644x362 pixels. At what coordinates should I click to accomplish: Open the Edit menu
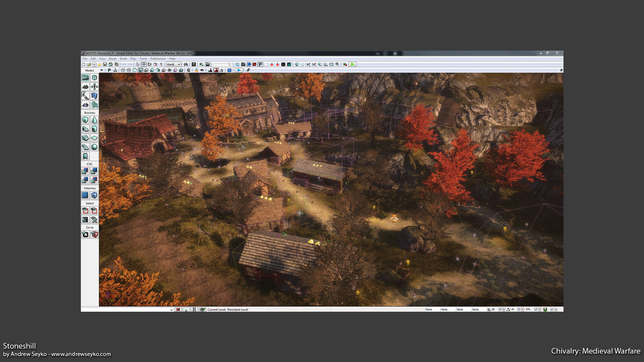coord(93,59)
